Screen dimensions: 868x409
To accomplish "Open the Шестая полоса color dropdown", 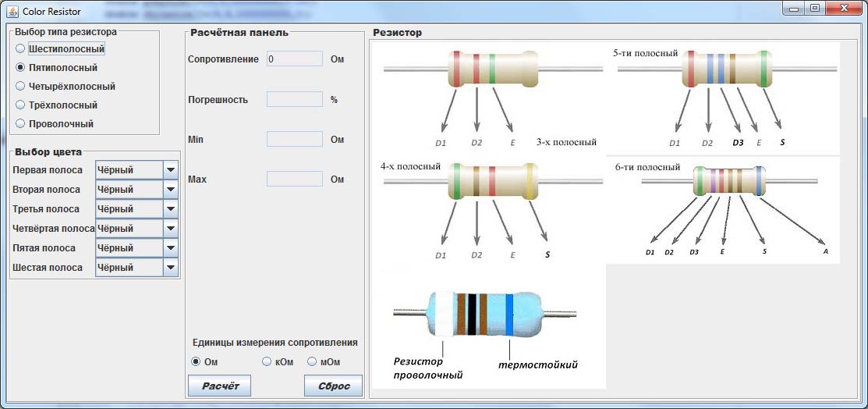I will (x=171, y=267).
